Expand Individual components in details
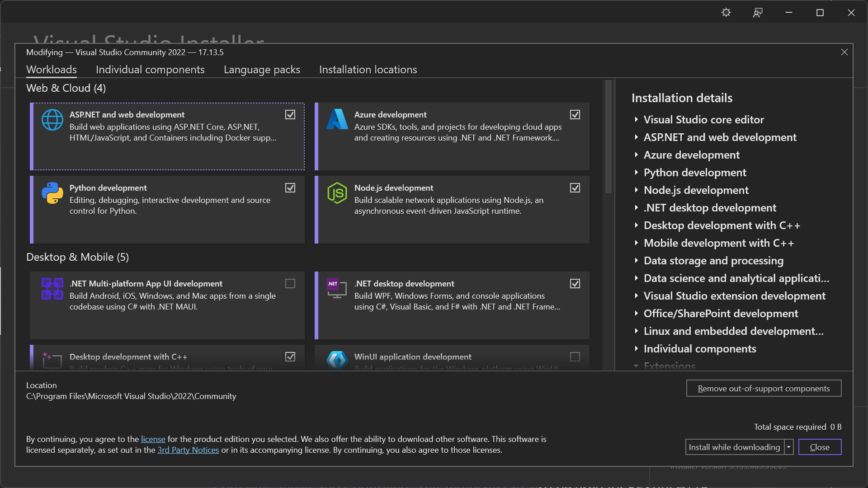The height and width of the screenshot is (488, 868). pyautogui.click(x=636, y=348)
